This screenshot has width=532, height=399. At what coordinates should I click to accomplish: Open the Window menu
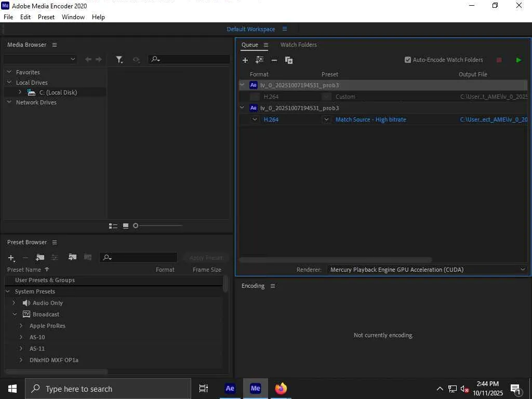pos(73,17)
